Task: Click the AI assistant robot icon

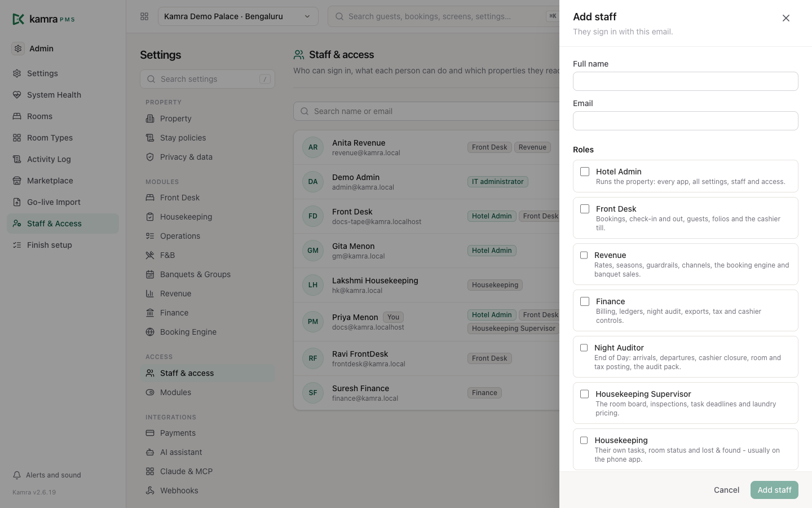Action: pyautogui.click(x=150, y=452)
